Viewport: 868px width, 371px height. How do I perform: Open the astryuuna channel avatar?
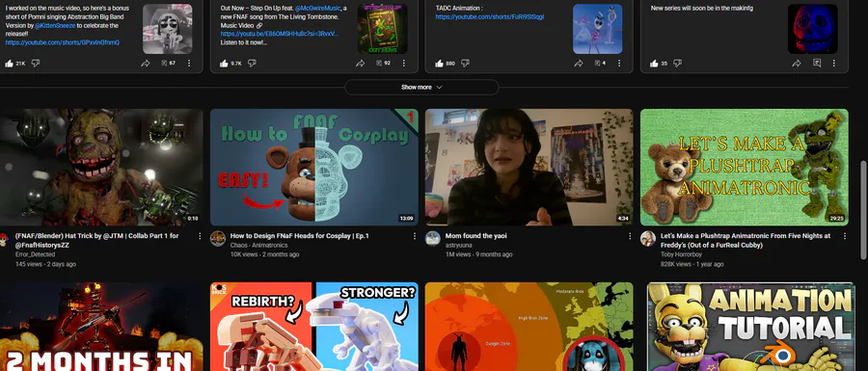click(432, 238)
